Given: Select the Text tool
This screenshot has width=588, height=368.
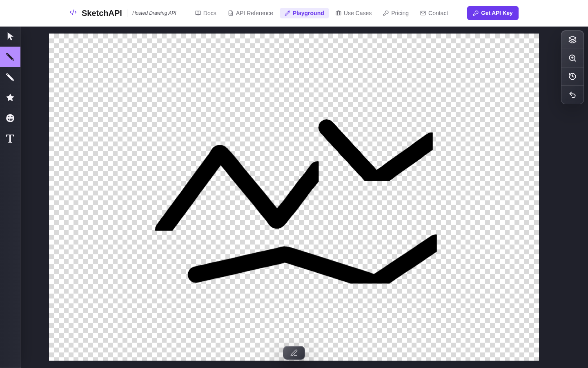Looking at the screenshot, I should click(10, 139).
